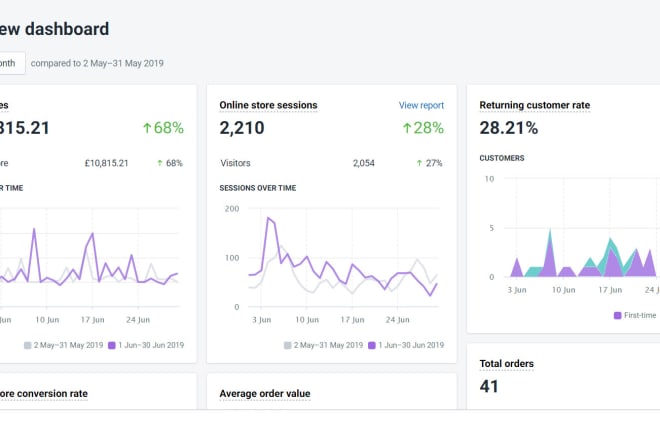Click purple 1 Jun–30 Jun swatch in sales legend
Screen dimensions: 660x440
112,345
